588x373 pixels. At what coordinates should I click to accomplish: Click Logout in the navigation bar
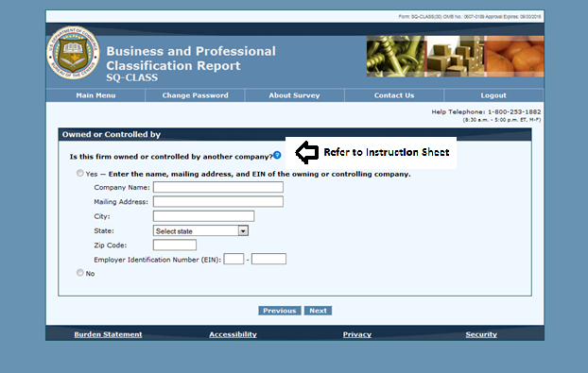[x=493, y=95]
